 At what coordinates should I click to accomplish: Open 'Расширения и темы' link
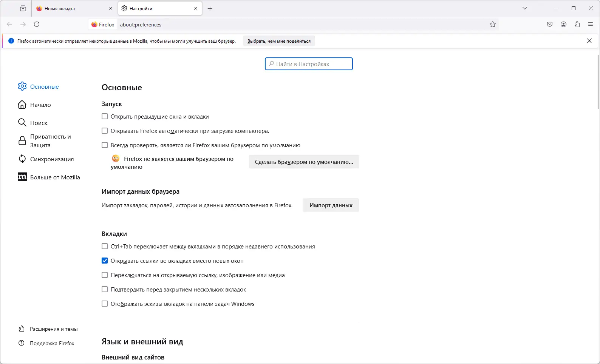pos(53,329)
